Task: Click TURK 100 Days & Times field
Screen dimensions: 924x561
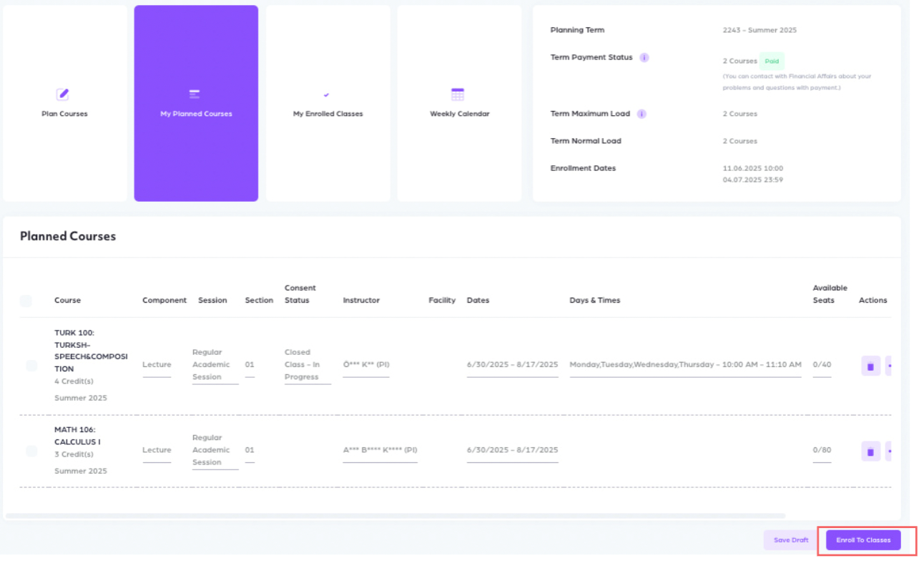Action: pos(684,365)
